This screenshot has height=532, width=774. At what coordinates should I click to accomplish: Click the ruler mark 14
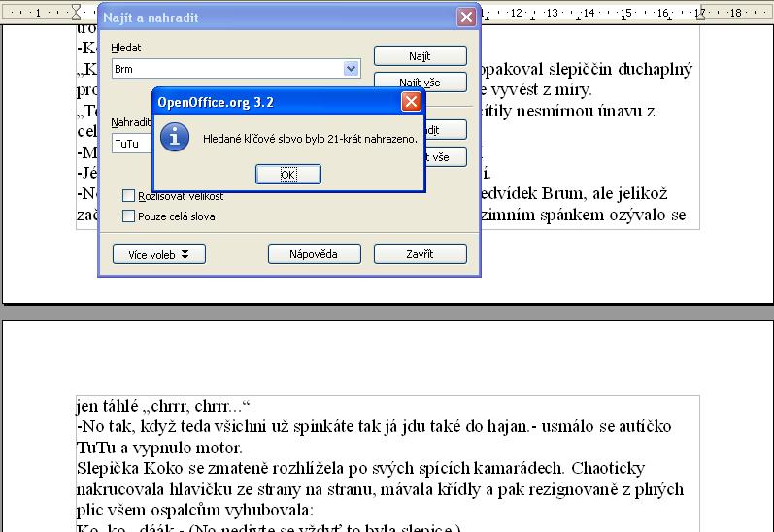[x=589, y=13]
